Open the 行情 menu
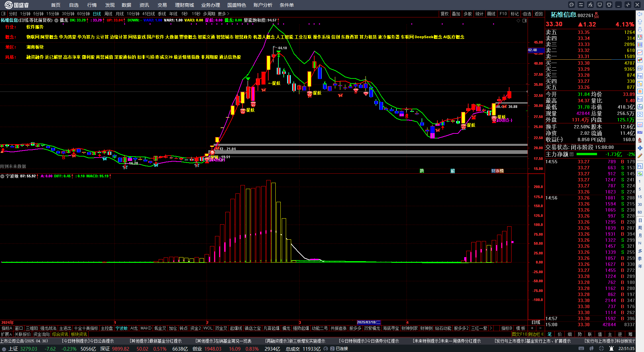 pyautogui.click(x=92, y=5)
